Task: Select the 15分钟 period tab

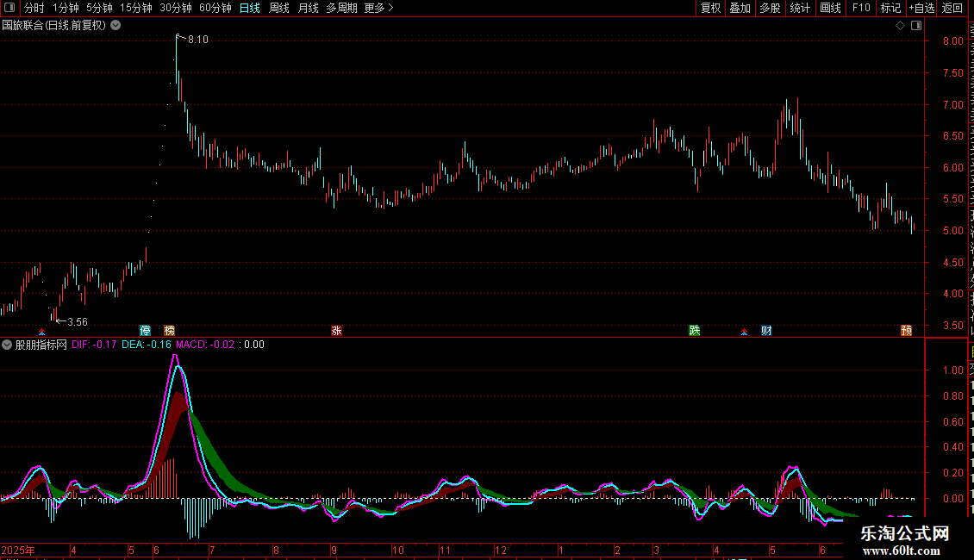Action: (x=136, y=8)
